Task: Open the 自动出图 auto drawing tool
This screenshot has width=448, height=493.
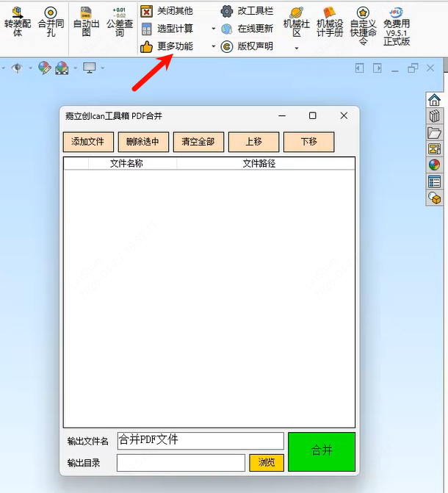Action: click(x=87, y=21)
